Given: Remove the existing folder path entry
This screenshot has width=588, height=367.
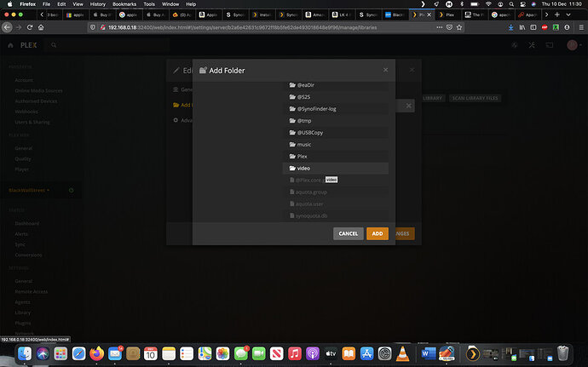Looking at the screenshot, I should coord(409,106).
